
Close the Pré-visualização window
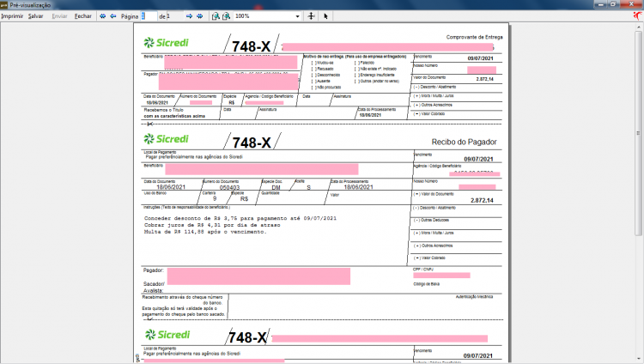point(631,4)
